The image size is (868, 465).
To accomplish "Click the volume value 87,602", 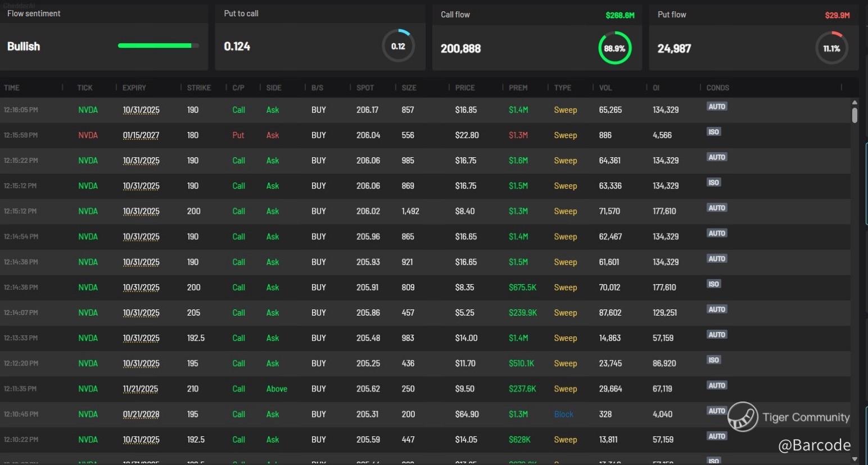I will point(611,313).
